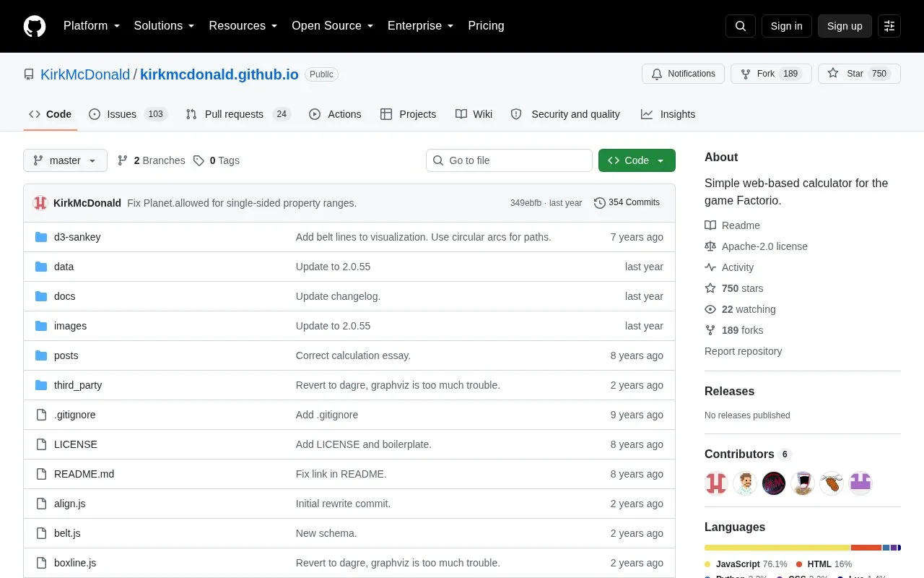Expand the Resources menu
Screen dimensions: 924x578
(x=243, y=26)
